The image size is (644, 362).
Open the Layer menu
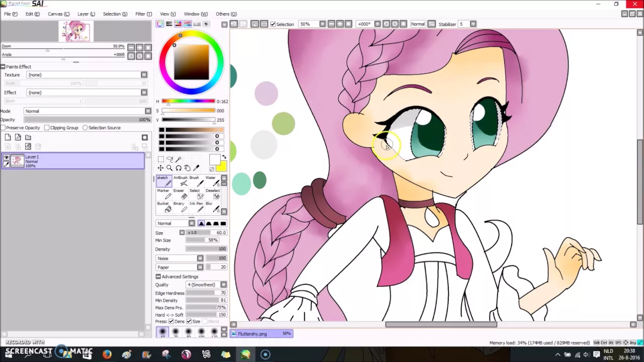[x=86, y=14]
